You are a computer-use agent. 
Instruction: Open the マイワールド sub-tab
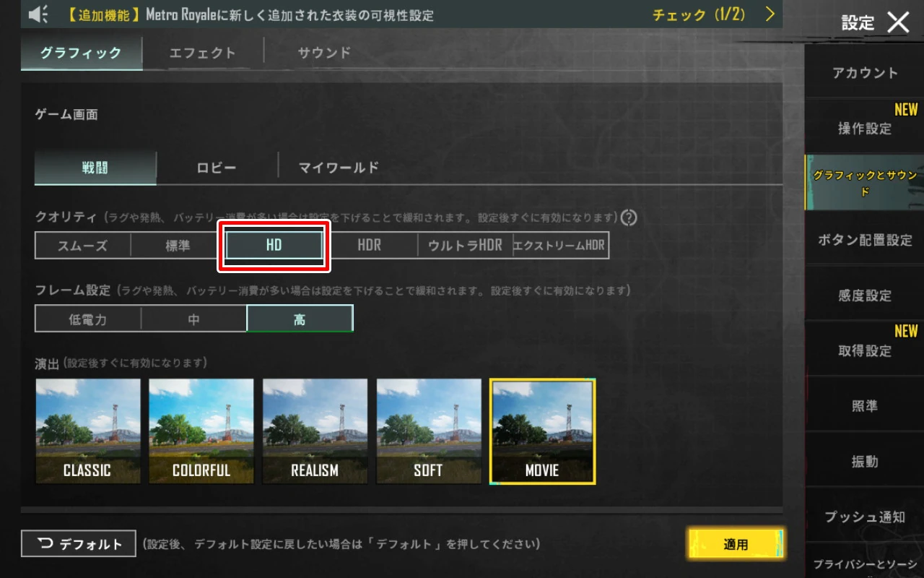pos(339,168)
